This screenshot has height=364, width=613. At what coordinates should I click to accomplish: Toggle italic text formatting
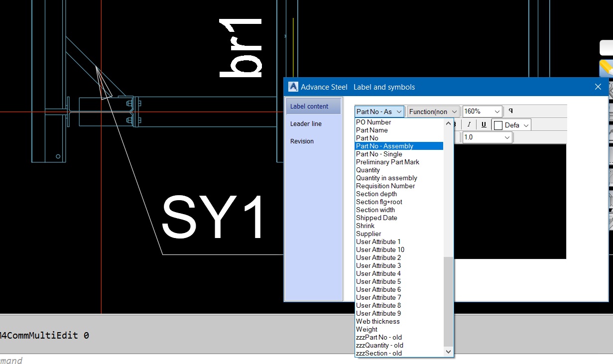click(x=469, y=124)
